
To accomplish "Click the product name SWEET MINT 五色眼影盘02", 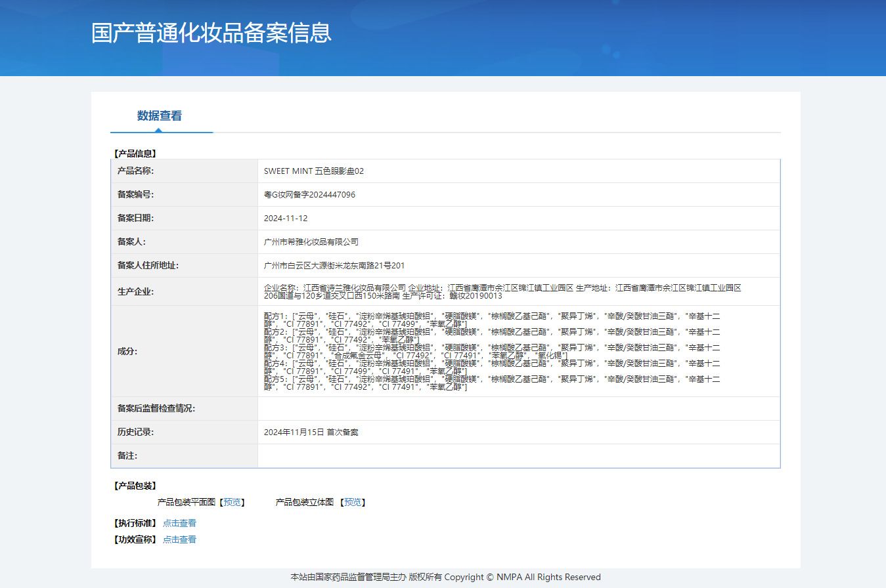I will [x=313, y=171].
